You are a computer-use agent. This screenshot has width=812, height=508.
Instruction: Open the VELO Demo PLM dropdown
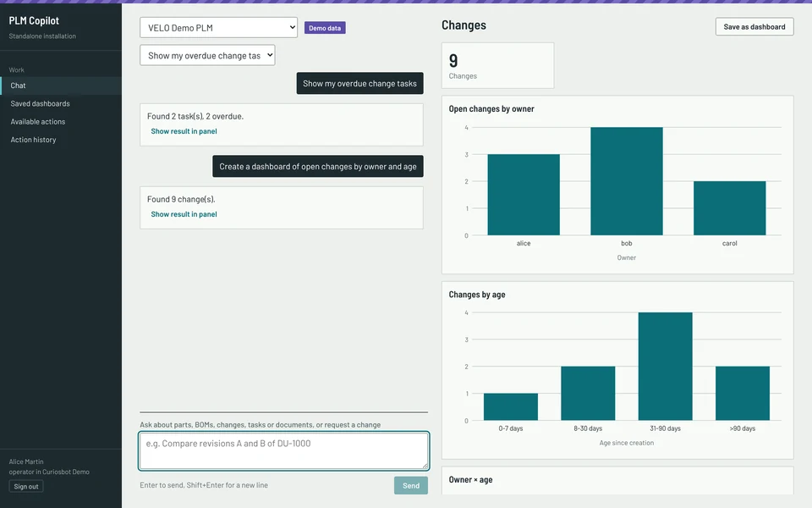tap(218, 27)
